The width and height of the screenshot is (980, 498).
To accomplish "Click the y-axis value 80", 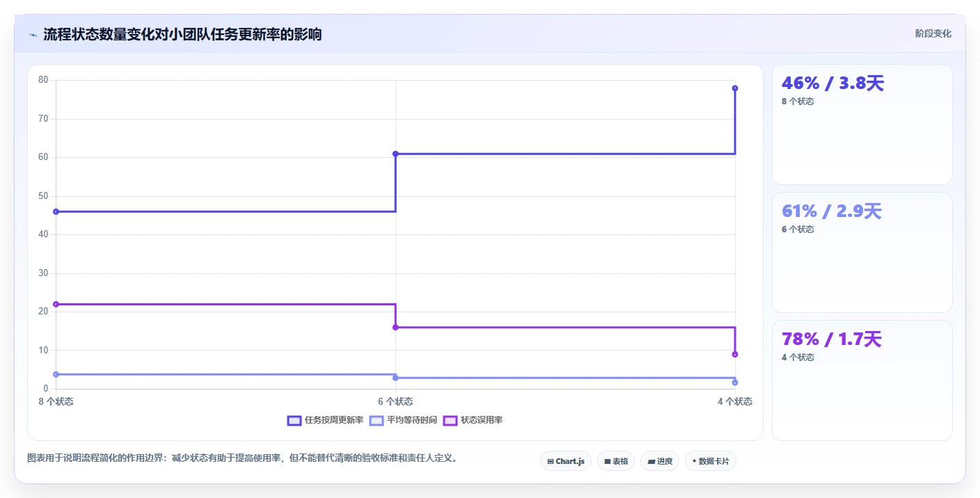I will pos(43,80).
